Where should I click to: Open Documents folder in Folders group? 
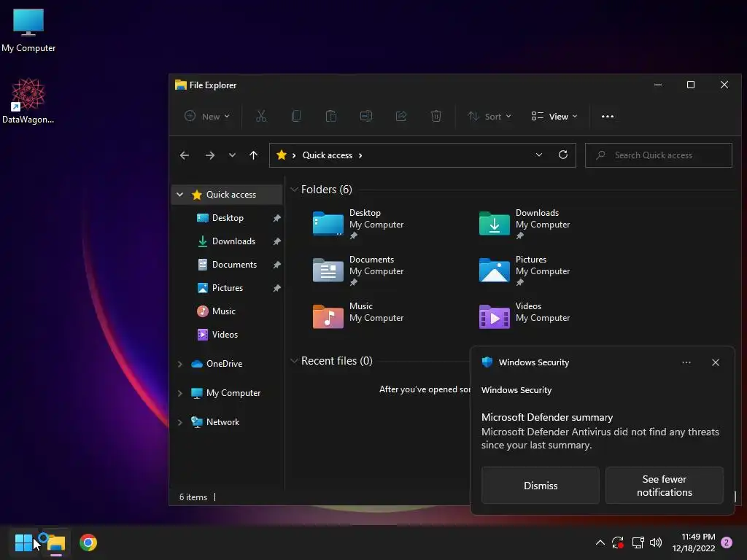point(359,270)
